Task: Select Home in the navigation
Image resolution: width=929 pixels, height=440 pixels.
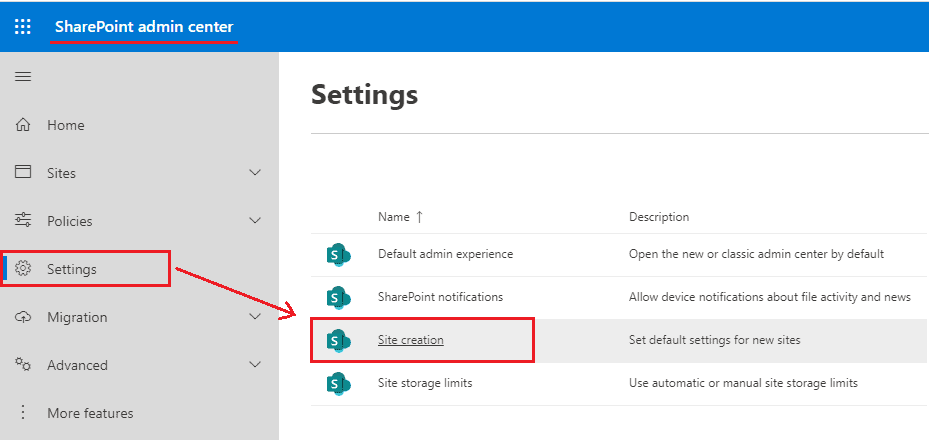Action: (66, 125)
